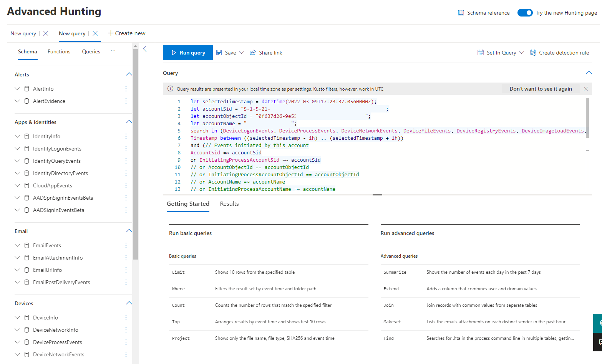The width and height of the screenshot is (602, 364).
Task: Select the DeviceProcessEvents table name
Action: [x=58, y=342]
